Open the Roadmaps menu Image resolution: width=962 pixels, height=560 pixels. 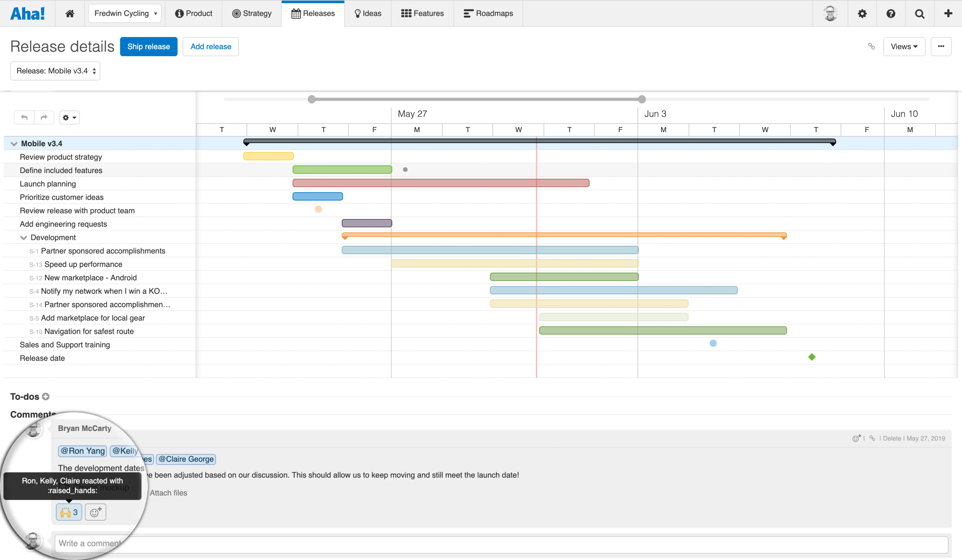(488, 14)
